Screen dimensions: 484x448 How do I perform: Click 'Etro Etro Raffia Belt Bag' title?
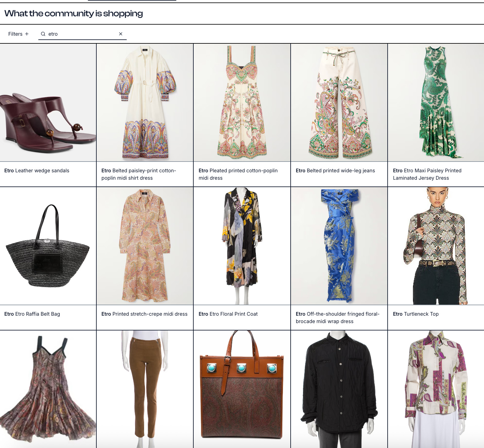click(x=32, y=314)
